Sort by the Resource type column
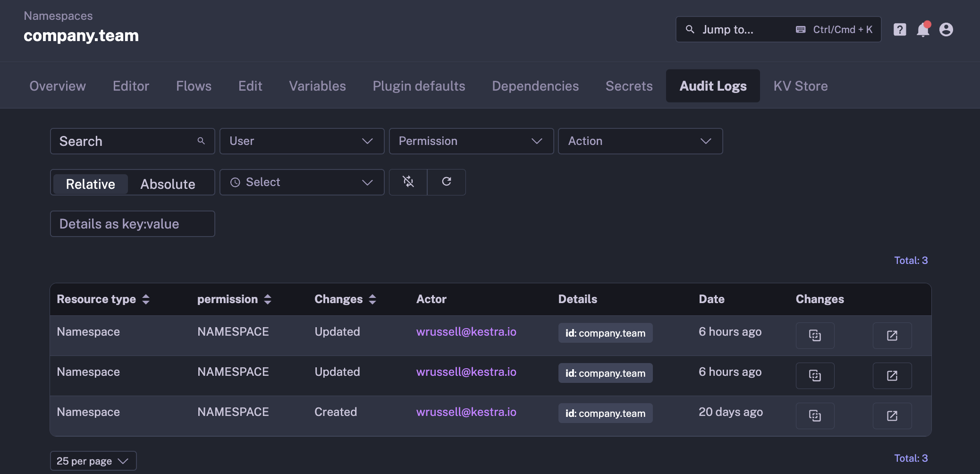This screenshot has width=980, height=474. point(146,299)
